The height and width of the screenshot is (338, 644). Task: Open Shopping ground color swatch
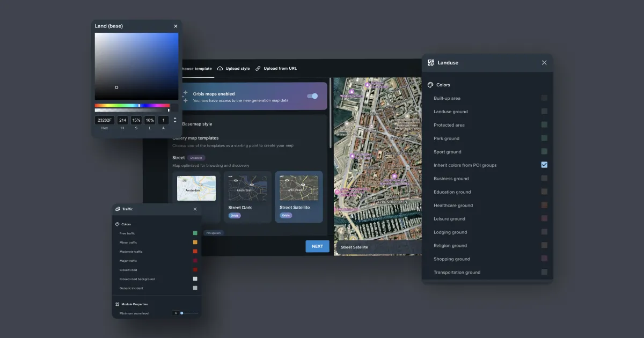point(544,259)
